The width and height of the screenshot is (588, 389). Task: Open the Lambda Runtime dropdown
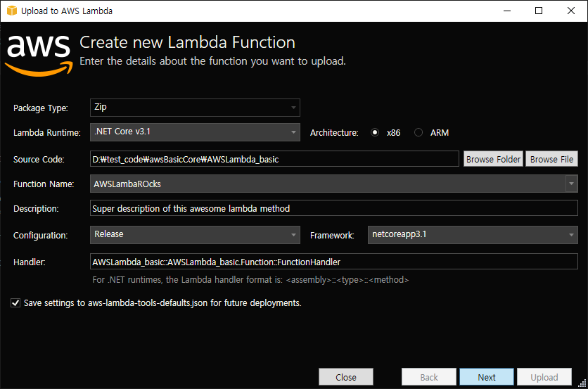tap(195, 132)
